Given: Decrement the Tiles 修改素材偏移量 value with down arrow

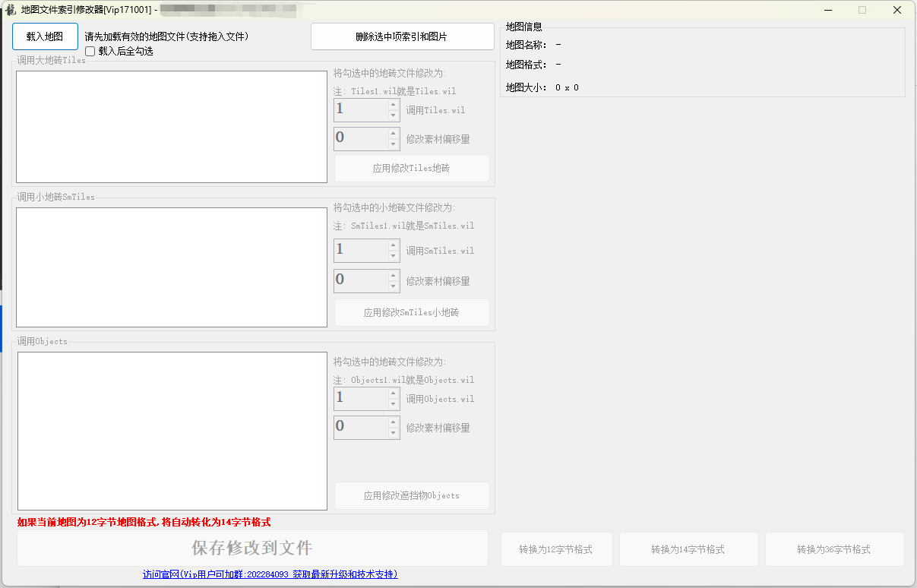Looking at the screenshot, I should tap(394, 143).
